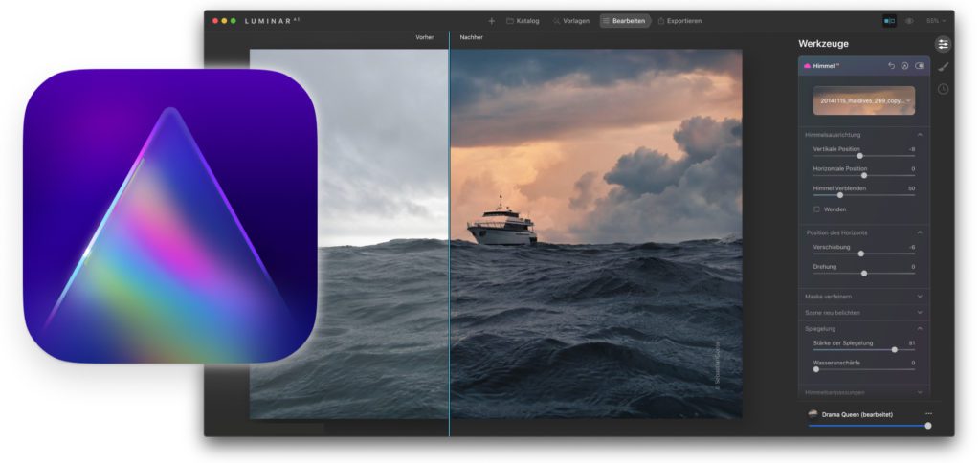Activate the before/after compare view icon
The image size is (980, 463).
(889, 20)
